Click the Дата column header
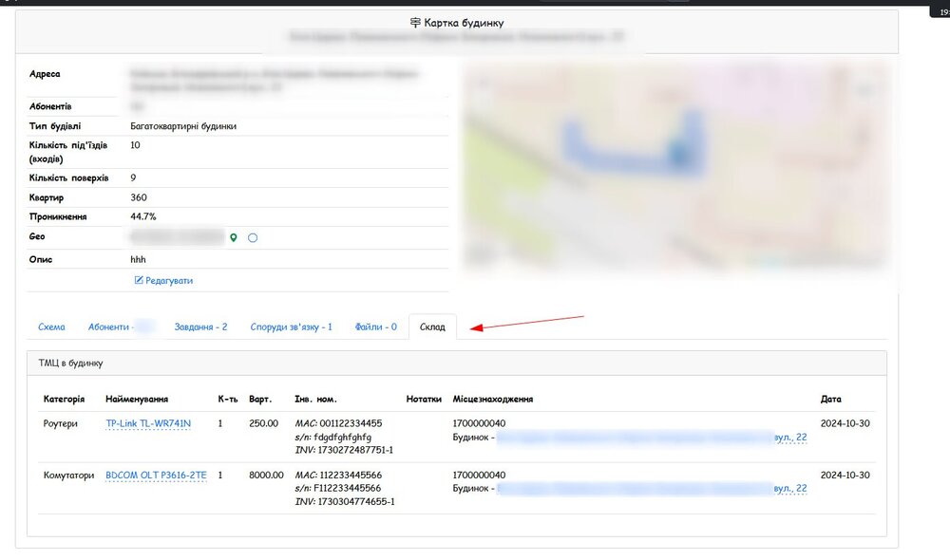 tap(830, 399)
